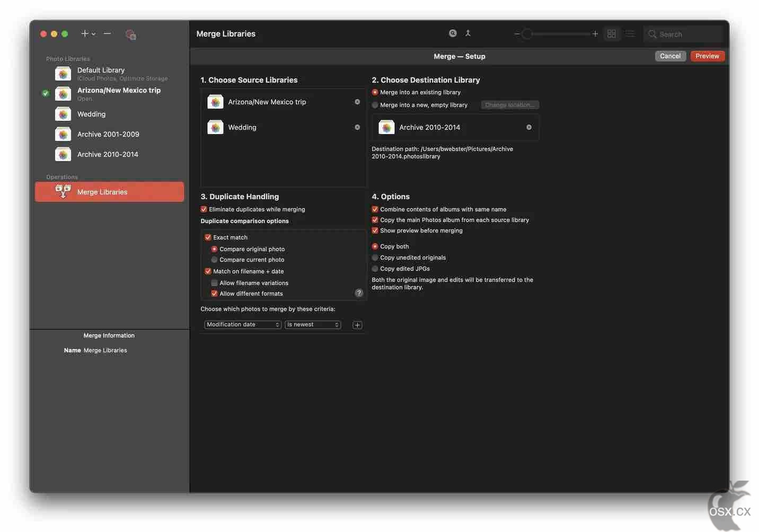Enable Allow filename variations
Screen dimensions: 759x532
point(214,283)
